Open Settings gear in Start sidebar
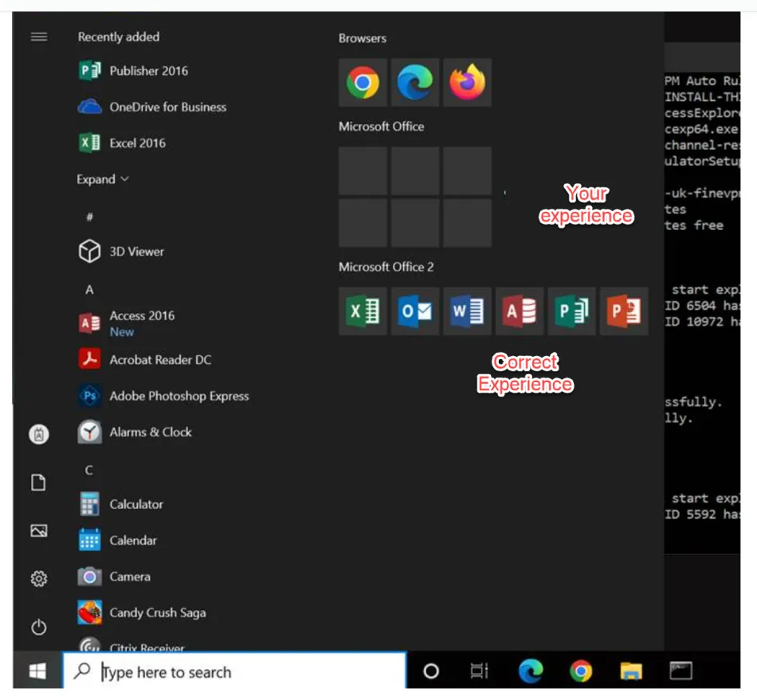 point(38,579)
